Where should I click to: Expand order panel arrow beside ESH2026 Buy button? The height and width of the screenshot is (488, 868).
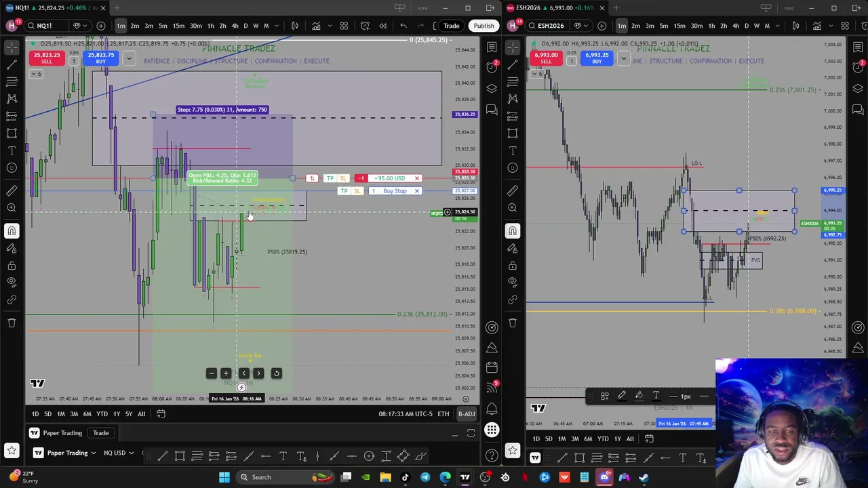click(624, 58)
